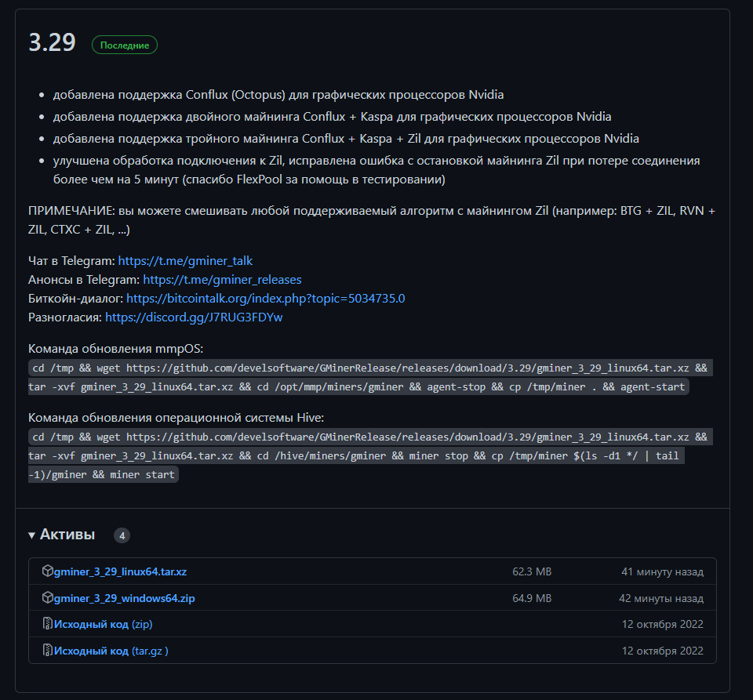Click the Hive OS update command code block

tap(370, 455)
